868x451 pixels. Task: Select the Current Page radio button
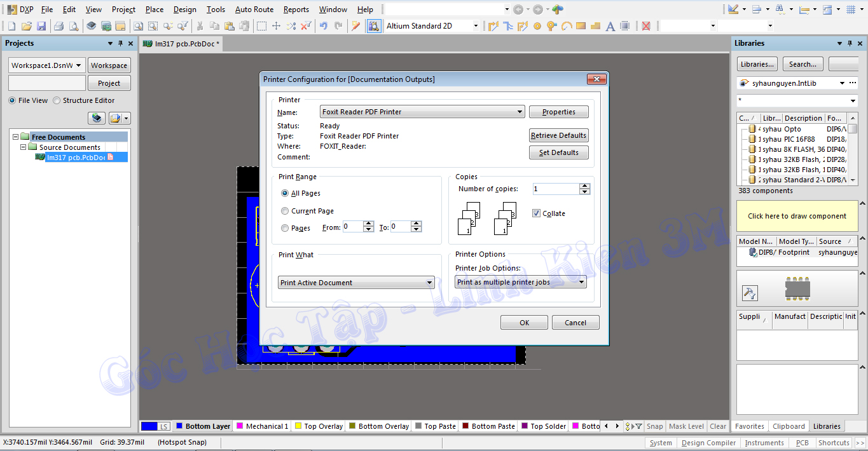pos(285,211)
